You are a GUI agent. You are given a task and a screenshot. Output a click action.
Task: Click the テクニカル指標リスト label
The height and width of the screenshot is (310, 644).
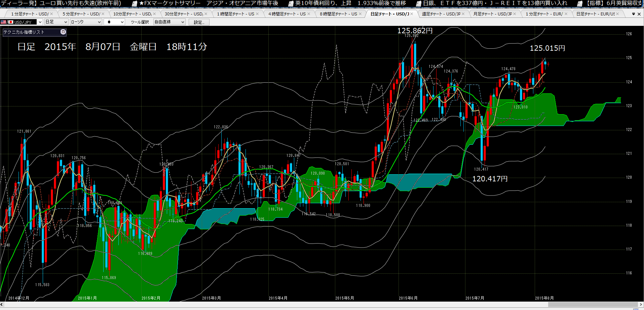point(24,32)
